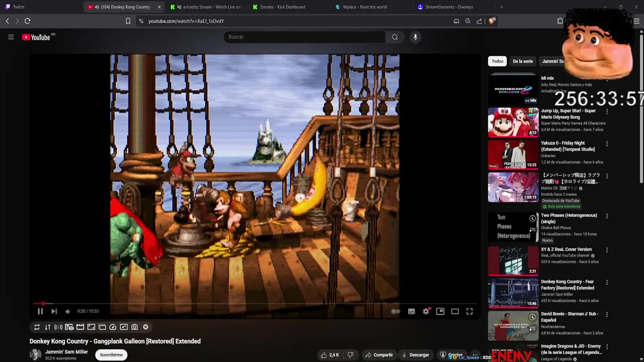Open video player settings gear
This screenshot has height=362, width=644.
[426, 311]
